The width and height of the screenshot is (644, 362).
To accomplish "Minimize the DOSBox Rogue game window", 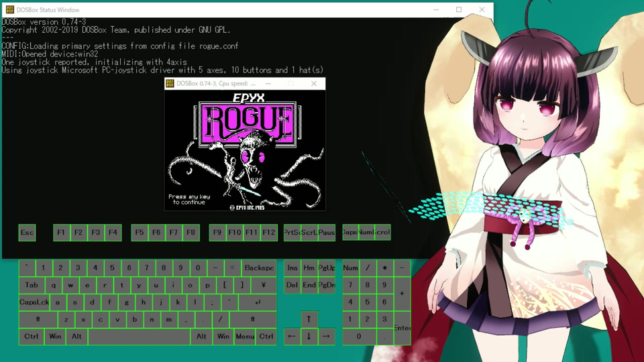I will pyautogui.click(x=268, y=83).
